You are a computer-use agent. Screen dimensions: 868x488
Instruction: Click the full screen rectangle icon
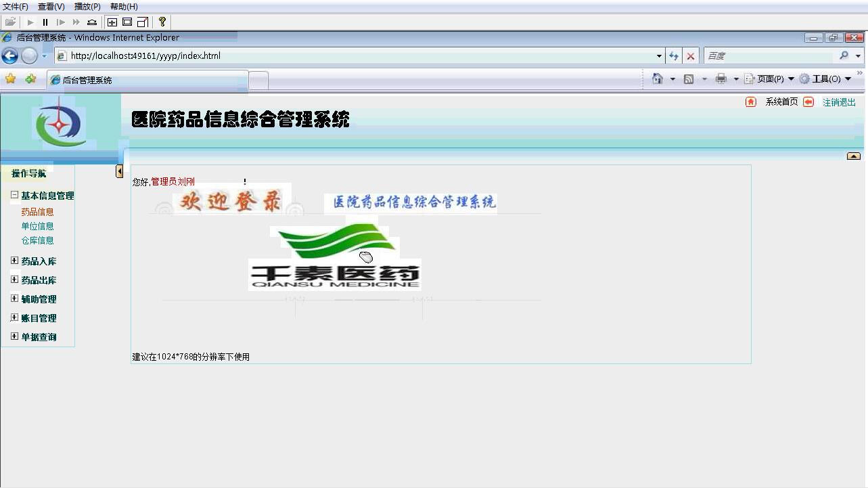point(127,22)
